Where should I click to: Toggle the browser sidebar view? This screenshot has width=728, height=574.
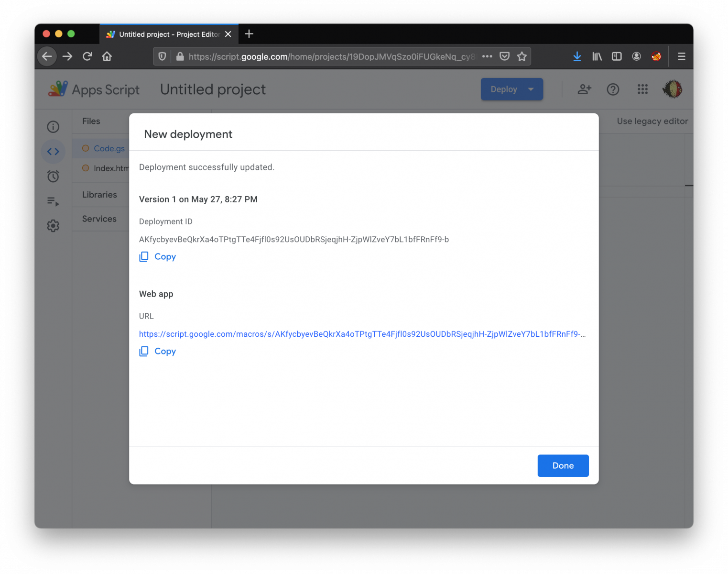click(617, 56)
